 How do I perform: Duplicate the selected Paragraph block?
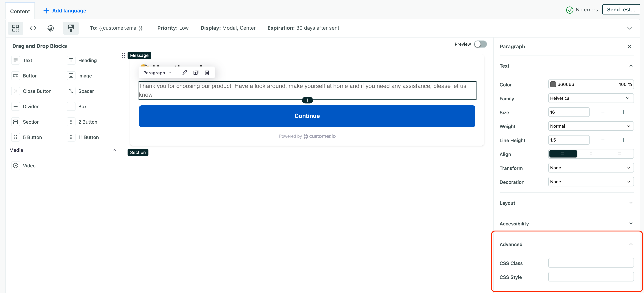point(196,73)
